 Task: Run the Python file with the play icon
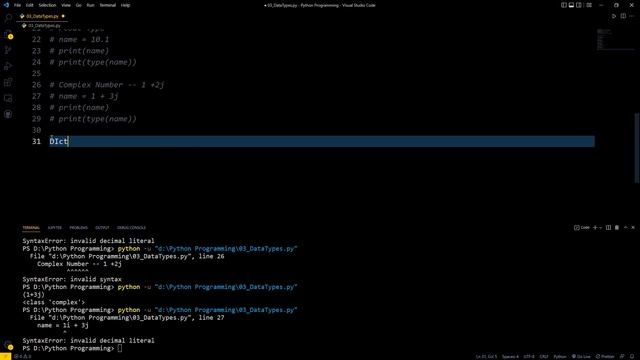[x=613, y=16]
